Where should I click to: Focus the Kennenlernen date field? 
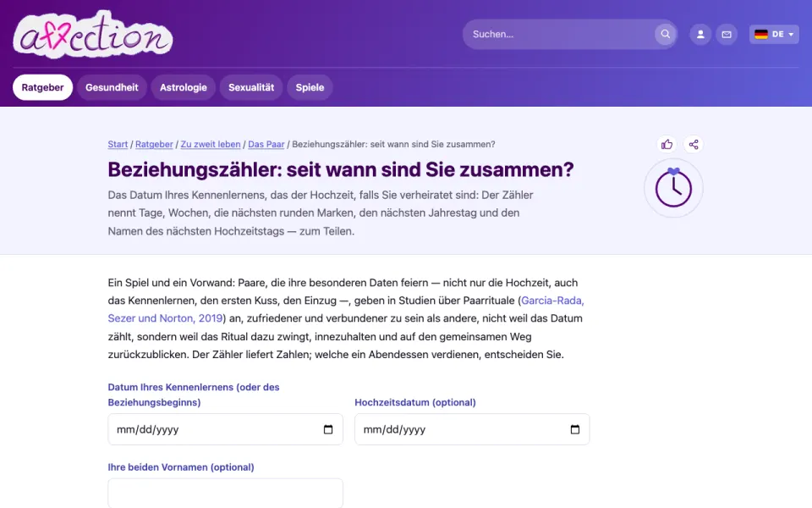click(225, 429)
